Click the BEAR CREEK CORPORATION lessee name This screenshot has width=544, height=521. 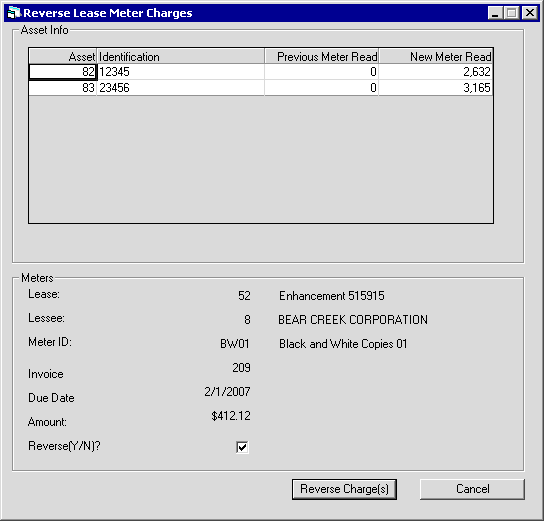353,319
